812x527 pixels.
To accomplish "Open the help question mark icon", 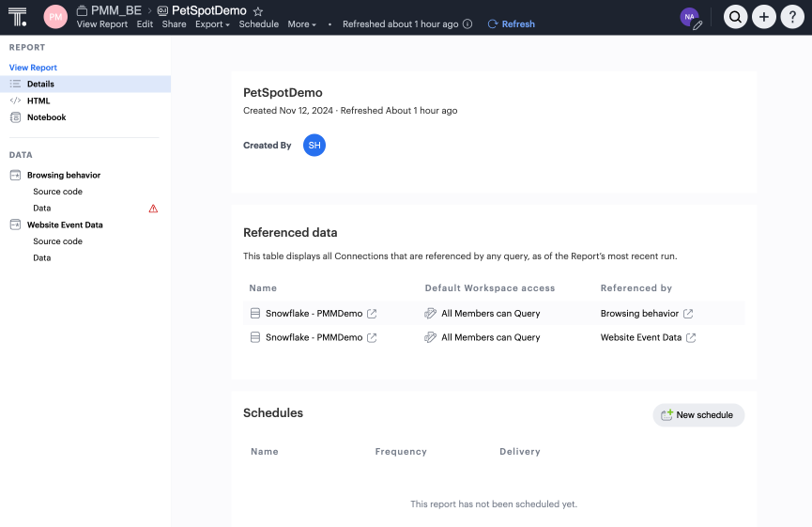I will tap(792, 16).
